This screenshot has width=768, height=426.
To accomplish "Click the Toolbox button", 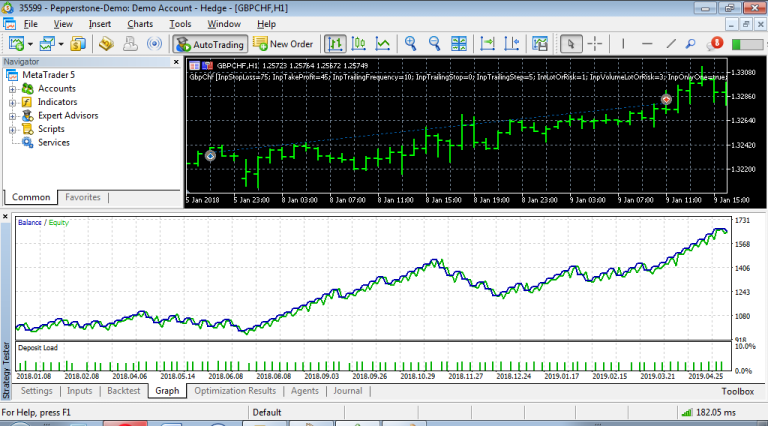I will click(x=737, y=391).
